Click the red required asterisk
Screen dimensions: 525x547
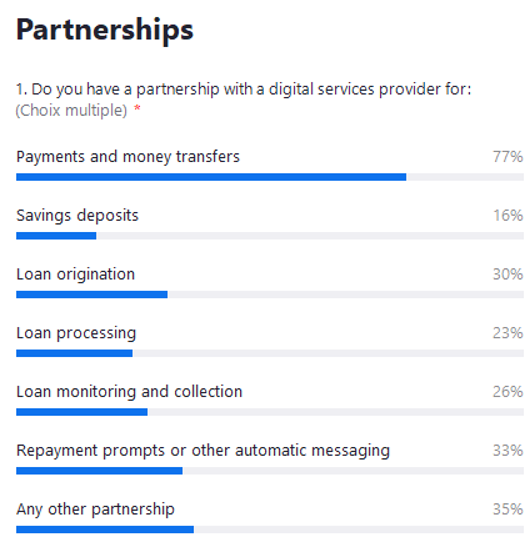pyautogui.click(x=137, y=109)
